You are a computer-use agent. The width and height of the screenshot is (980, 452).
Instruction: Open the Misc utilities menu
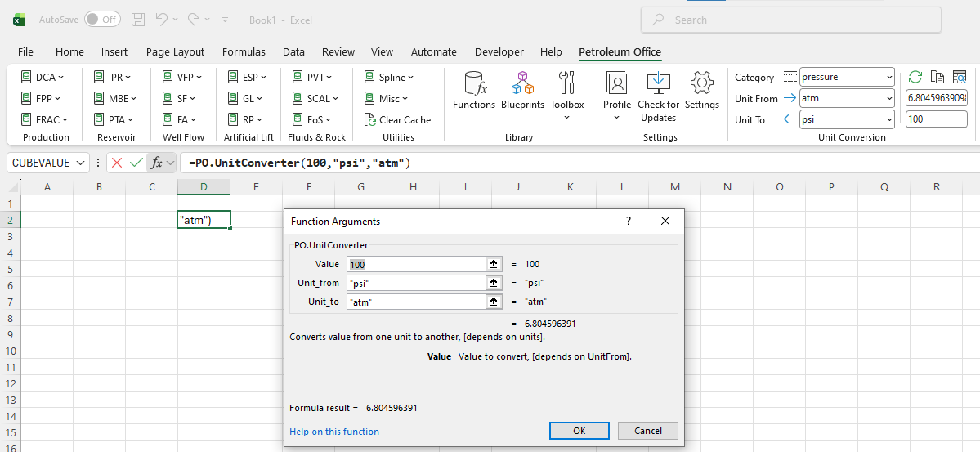point(385,98)
